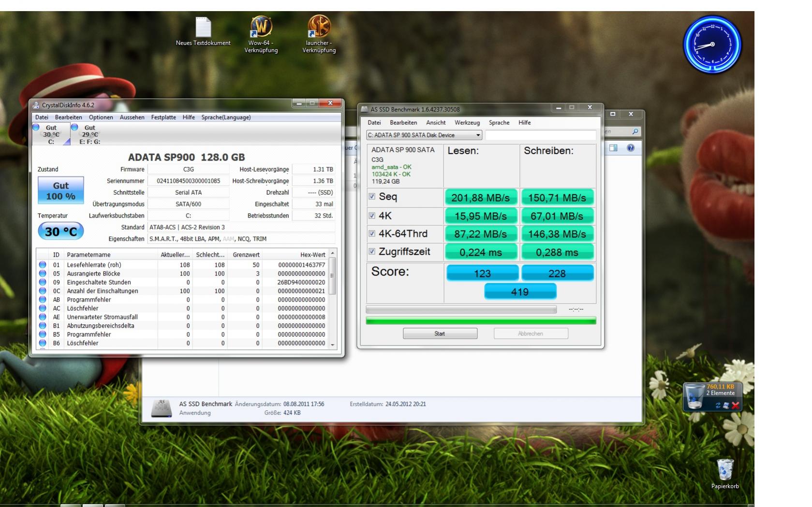This screenshot has width=812, height=507.
Task: Open the Hilfe menu in AS SSD Benchmark
Action: pyautogui.click(x=525, y=123)
